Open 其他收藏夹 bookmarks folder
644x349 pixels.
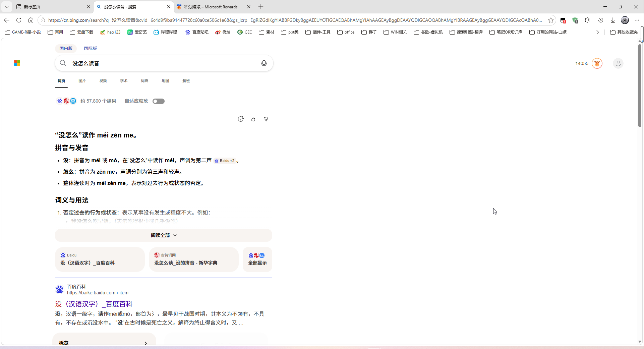(624, 32)
